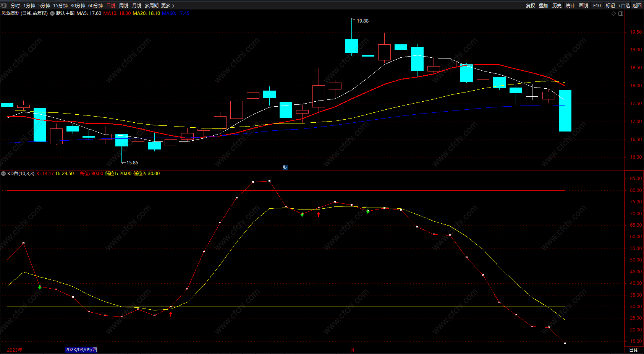Viewport: 644px width, 354px height.
Task: Click the 日线 label at bottom-right
Action: tap(634, 350)
